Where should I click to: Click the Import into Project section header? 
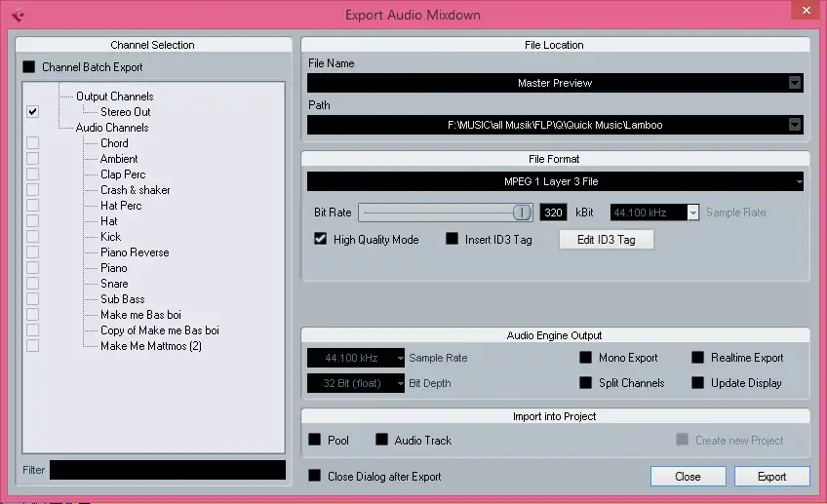pos(555,416)
